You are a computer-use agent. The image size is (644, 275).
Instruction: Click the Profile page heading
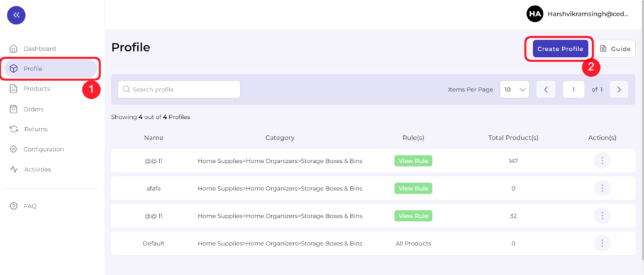pyautogui.click(x=131, y=48)
